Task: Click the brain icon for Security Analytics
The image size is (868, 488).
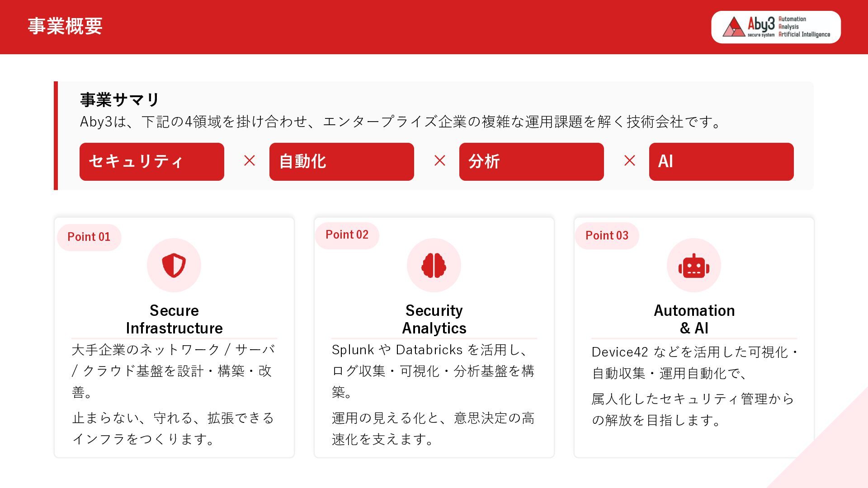Action: click(434, 265)
